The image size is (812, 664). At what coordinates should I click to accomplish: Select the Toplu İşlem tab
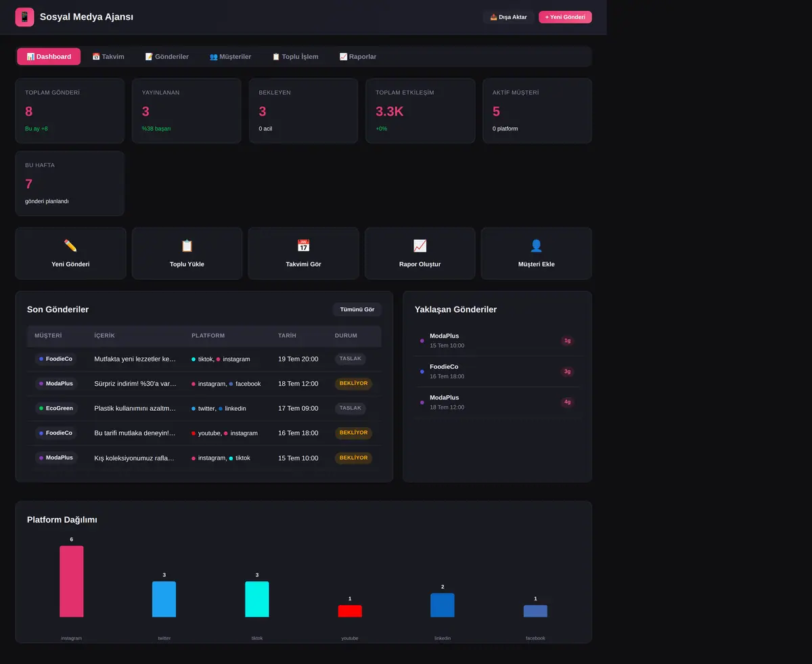pyautogui.click(x=295, y=57)
